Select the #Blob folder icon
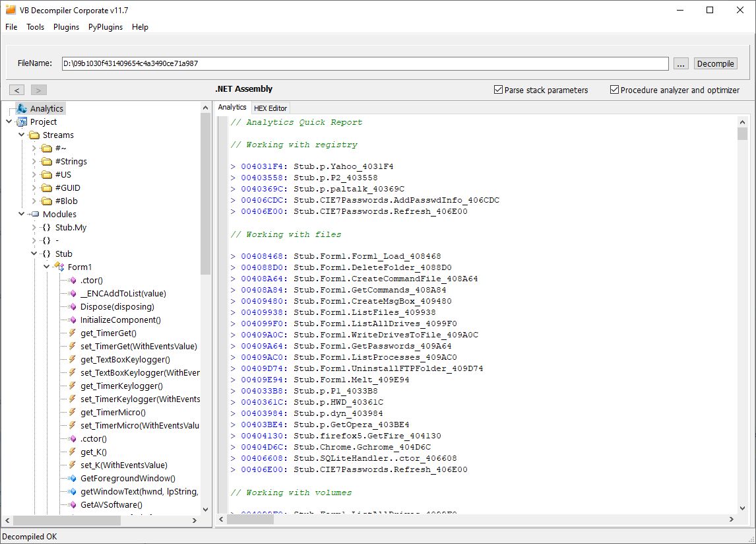The image size is (756, 544). (x=47, y=201)
